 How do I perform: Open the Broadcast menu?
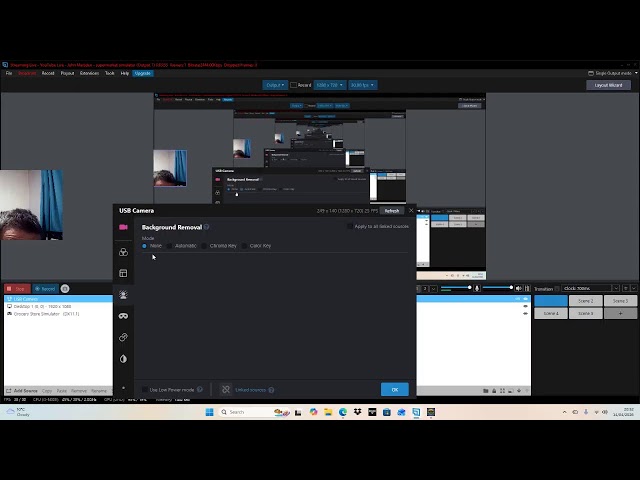click(27, 73)
